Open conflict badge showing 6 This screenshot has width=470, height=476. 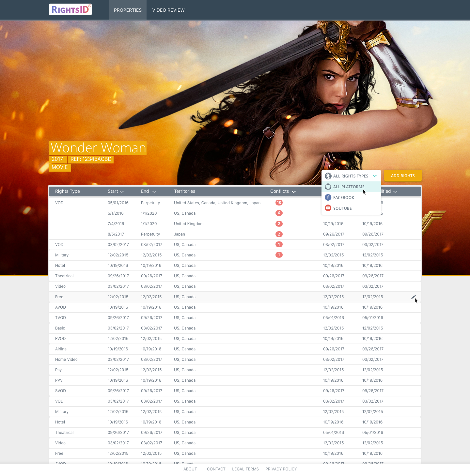279,213
